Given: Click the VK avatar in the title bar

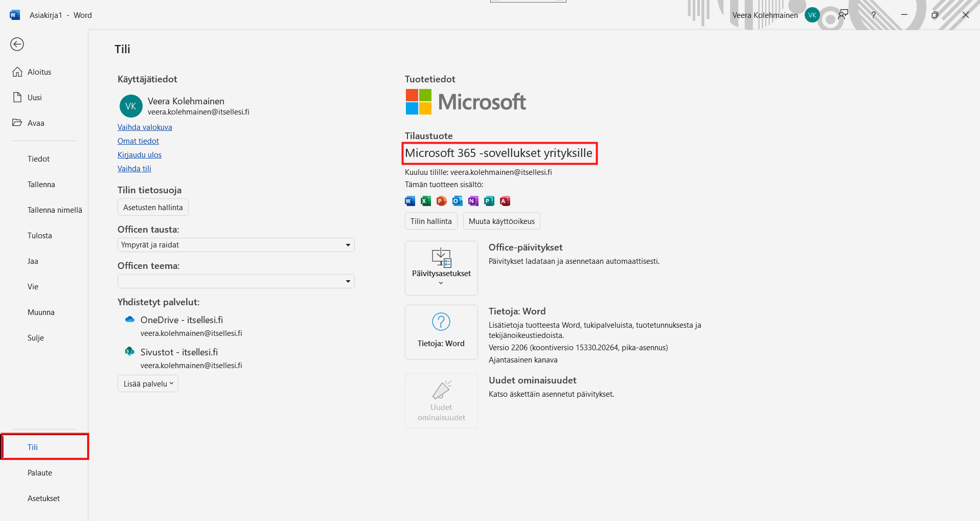Looking at the screenshot, I should [x=812, y=15].
